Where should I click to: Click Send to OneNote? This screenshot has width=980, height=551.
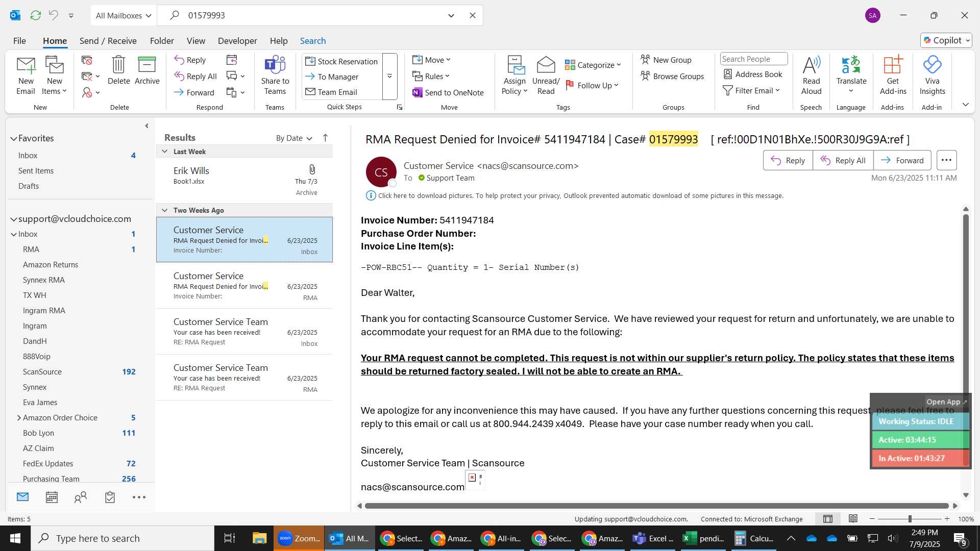[448, 92]
